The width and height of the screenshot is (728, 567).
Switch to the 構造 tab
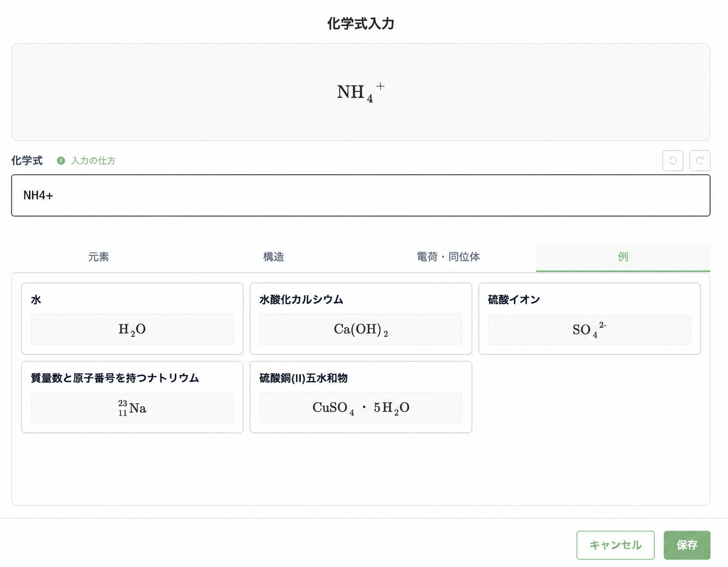click(274, 257)
